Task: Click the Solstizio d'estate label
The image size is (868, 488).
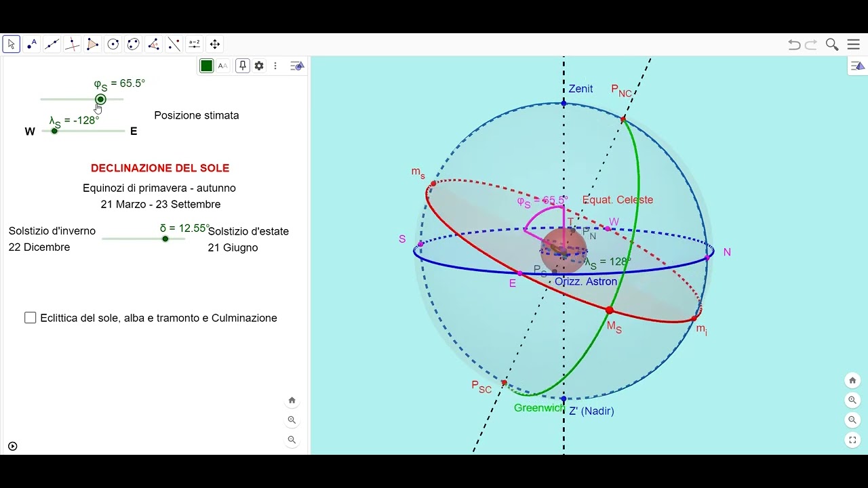Action: click(248, 231)
